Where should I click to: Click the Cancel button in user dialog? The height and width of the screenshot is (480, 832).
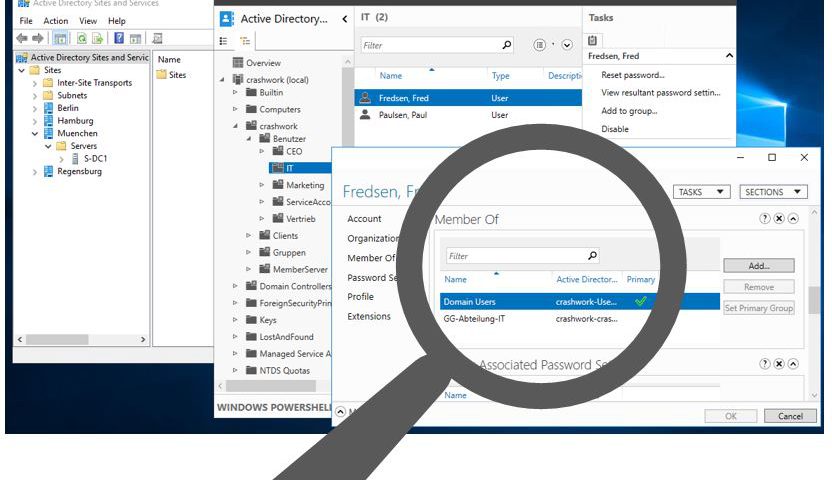point(790,416)
